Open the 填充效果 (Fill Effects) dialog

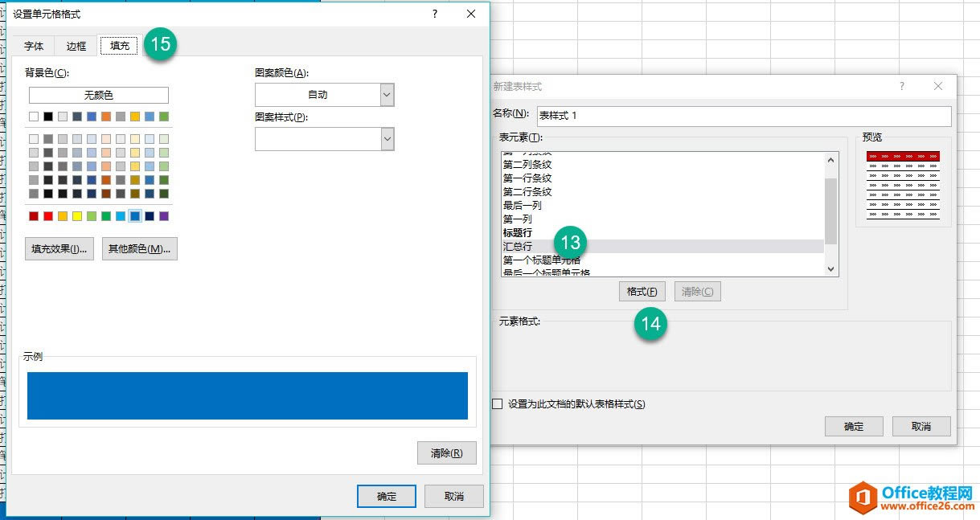(59, 248)
